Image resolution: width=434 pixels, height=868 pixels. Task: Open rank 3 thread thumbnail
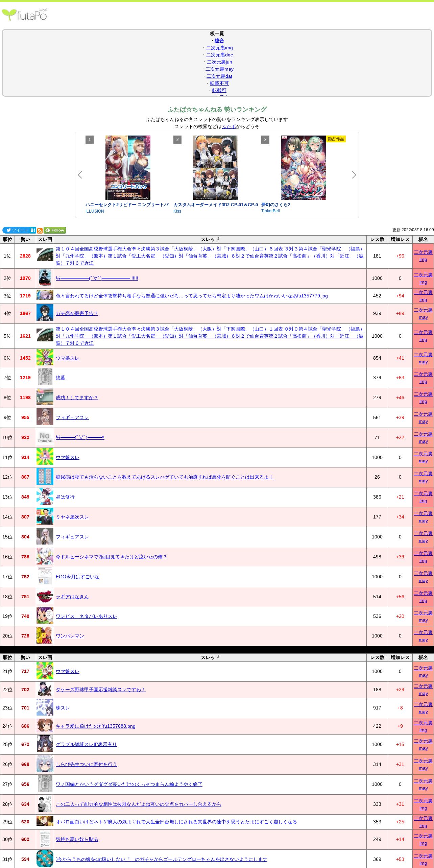pyautogui.click(x=45, y=295)
